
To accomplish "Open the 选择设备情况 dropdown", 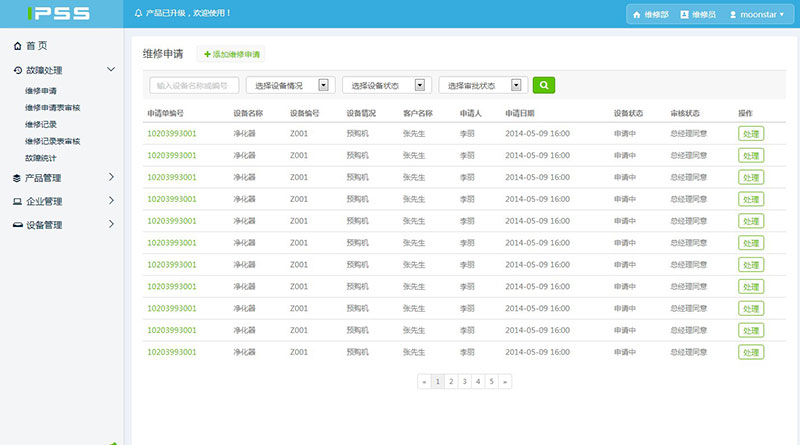I will (290, 86).
